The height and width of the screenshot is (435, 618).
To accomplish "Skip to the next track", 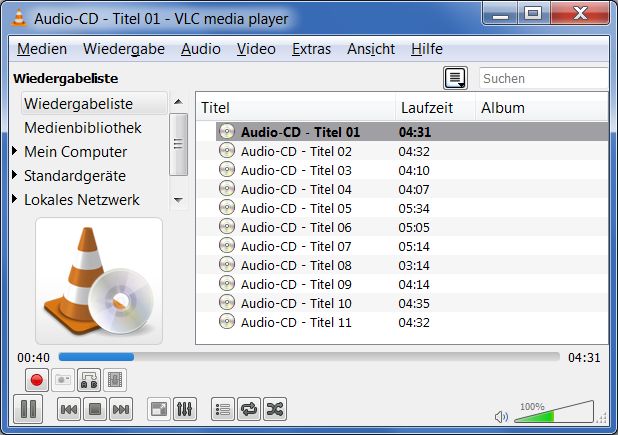I will pos(121,409).
